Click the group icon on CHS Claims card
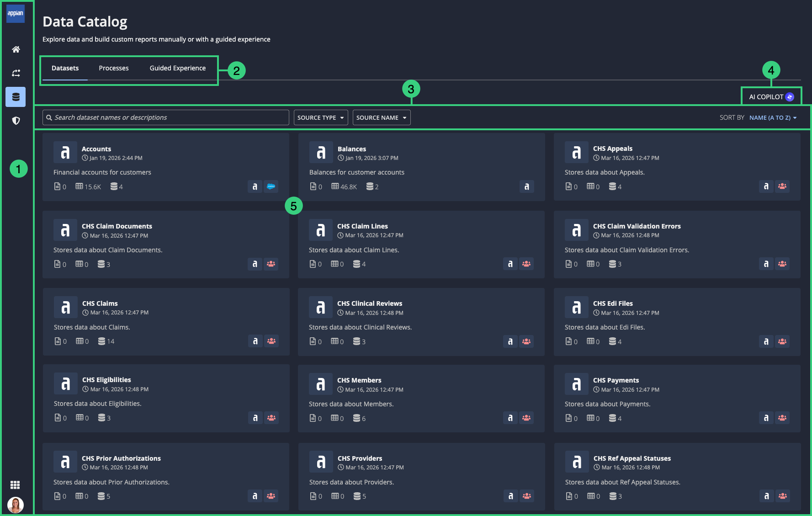 point(271,341)
